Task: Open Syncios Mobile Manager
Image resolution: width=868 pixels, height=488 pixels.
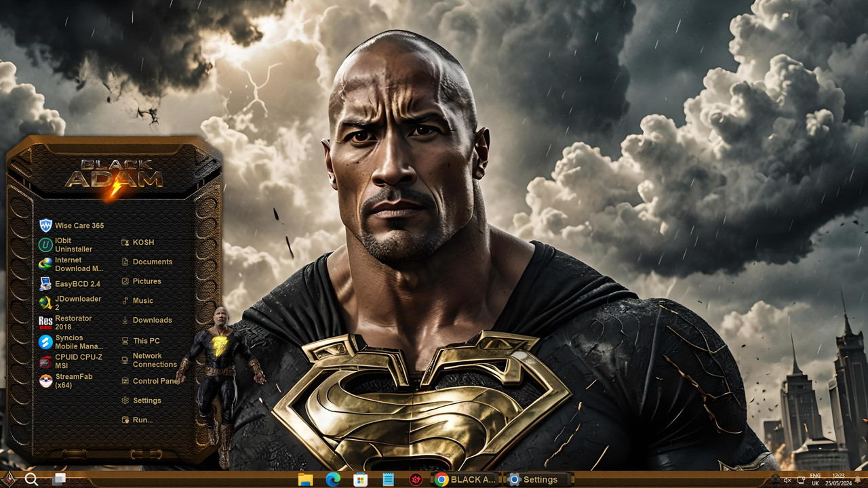Action: tap(72, 342)
